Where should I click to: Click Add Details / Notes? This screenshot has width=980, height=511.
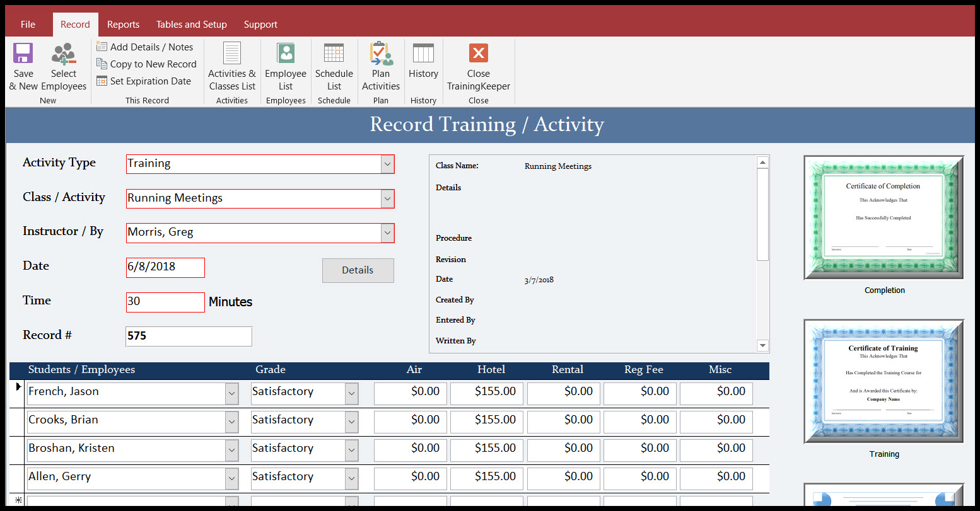click(146, 47)
